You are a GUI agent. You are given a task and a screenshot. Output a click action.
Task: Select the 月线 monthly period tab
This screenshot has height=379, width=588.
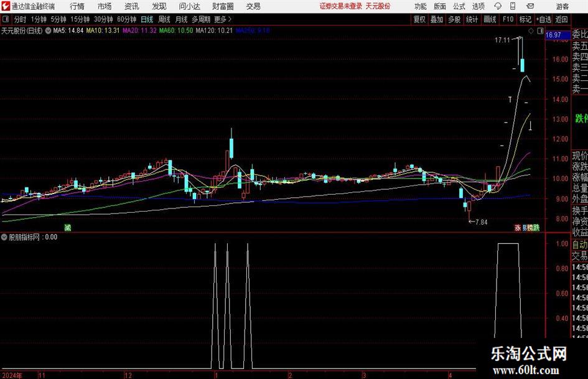click(x=181, y=19)
